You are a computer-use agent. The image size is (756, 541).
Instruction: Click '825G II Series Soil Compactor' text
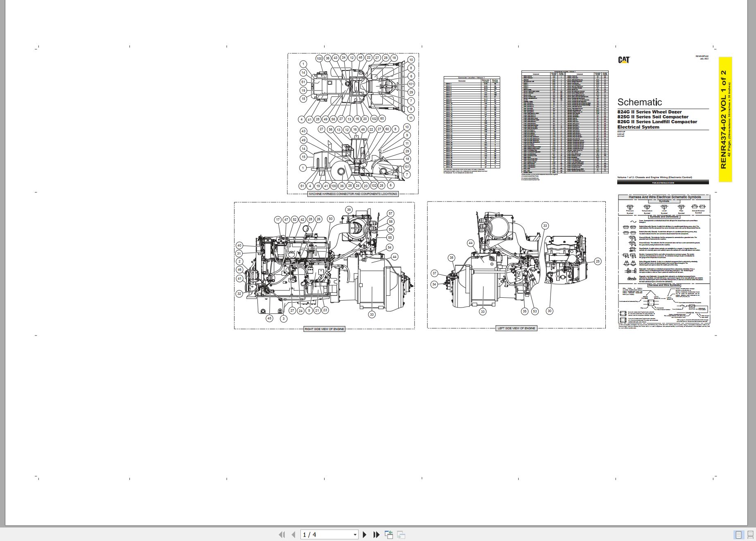(x=653, y=117)
